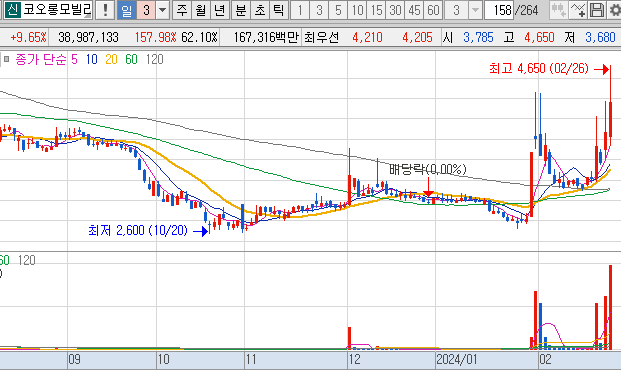Viewport: 621px width, 370px height.
Task: Click the save chart floppy disk icon
Action: coord(596,10)
